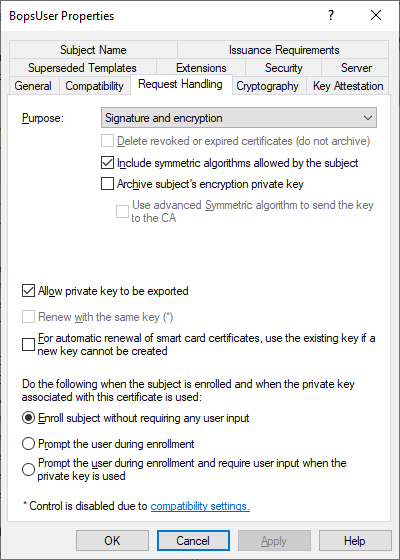Go to the Issuance Requirements tab

pyautogui.click(x=284, y=50)
